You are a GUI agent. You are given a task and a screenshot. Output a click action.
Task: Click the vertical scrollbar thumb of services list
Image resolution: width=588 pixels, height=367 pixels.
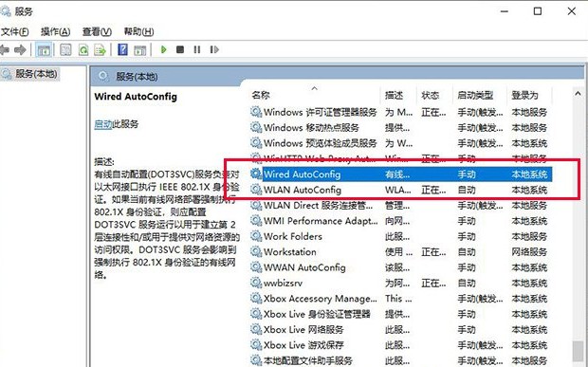[578, 351]
